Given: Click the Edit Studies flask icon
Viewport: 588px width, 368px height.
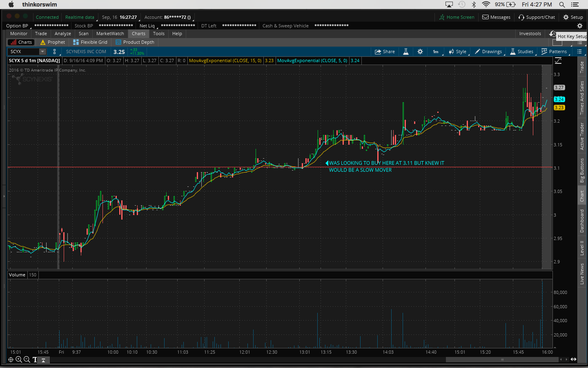Looking at the screenshot, I should click(406, 52).
